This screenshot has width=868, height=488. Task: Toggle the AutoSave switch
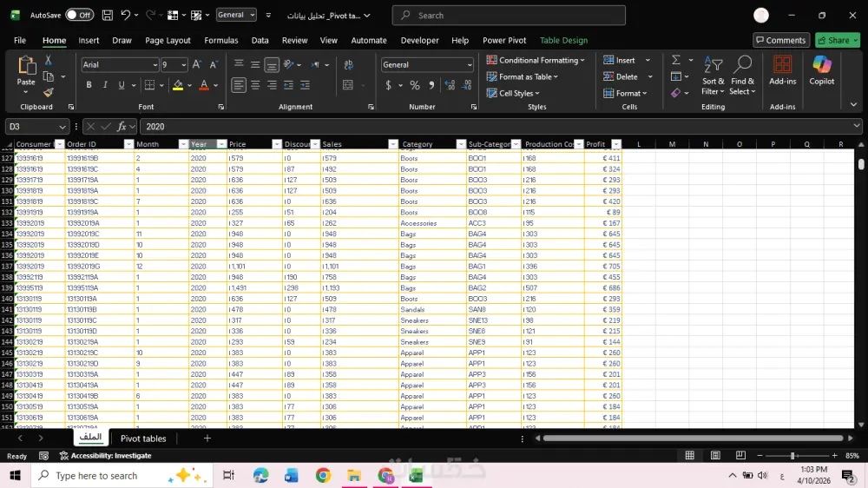(x=80, y=15)
